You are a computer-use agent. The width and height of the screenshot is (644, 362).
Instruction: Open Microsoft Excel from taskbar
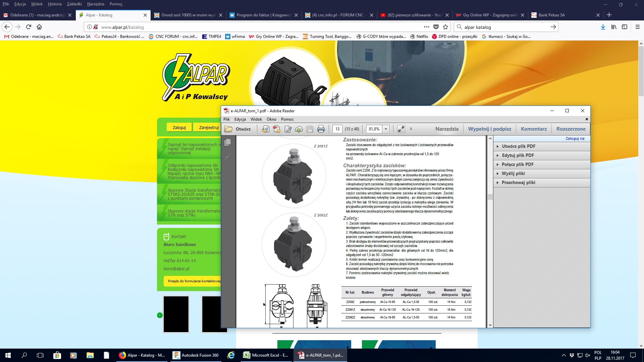pyautogui.click(x=266, y=355)
